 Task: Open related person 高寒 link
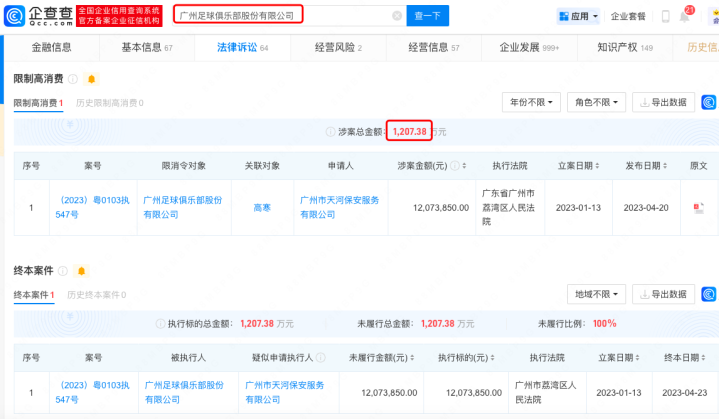[262, 208]
